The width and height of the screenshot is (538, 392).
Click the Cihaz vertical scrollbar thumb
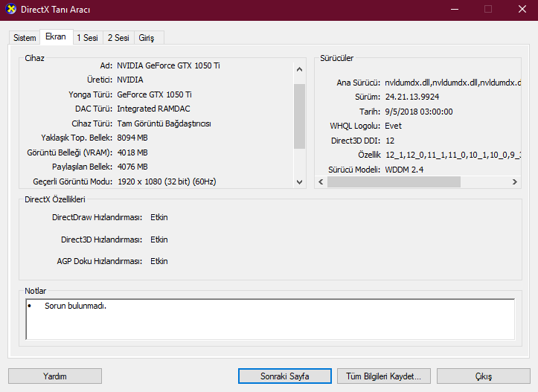pyautogui.click(x=300, y=116)
